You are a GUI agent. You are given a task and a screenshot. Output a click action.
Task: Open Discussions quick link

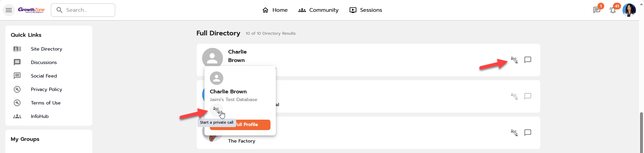point(44,62)
